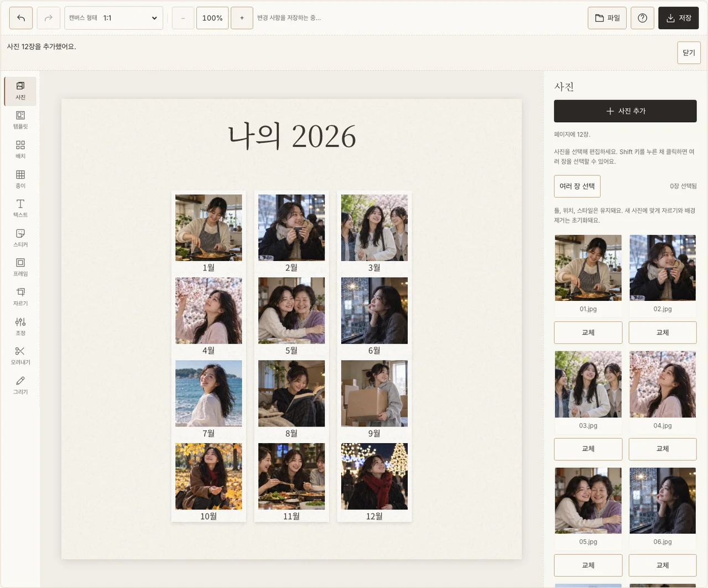Open the 종이 (Paper) sidebar tool
The image size is (708, 588).
pos(20,179)
